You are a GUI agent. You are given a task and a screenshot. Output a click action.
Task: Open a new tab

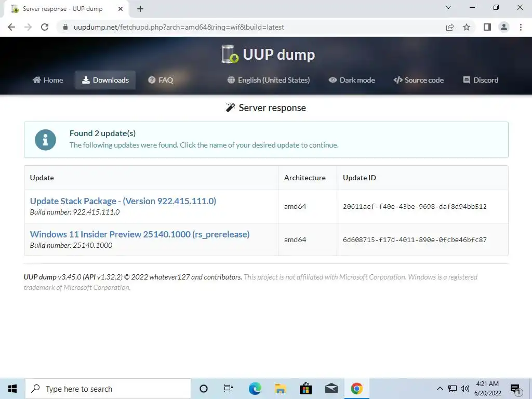[x=140, y=9]
